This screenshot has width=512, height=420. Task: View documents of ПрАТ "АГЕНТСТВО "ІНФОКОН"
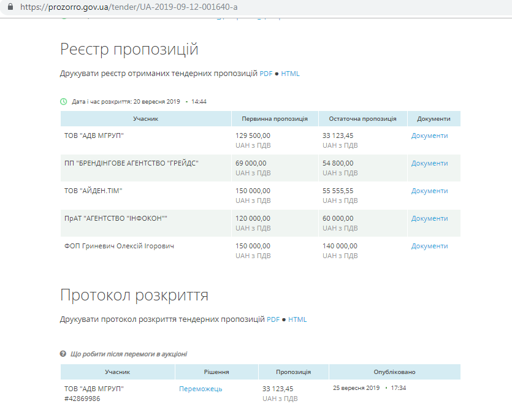pyautogui.click(x=429, y=218)
